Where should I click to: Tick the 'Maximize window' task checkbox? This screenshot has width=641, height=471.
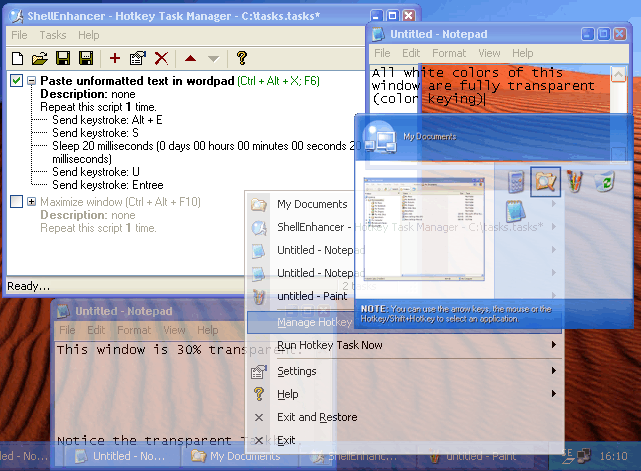coord(16,202)
